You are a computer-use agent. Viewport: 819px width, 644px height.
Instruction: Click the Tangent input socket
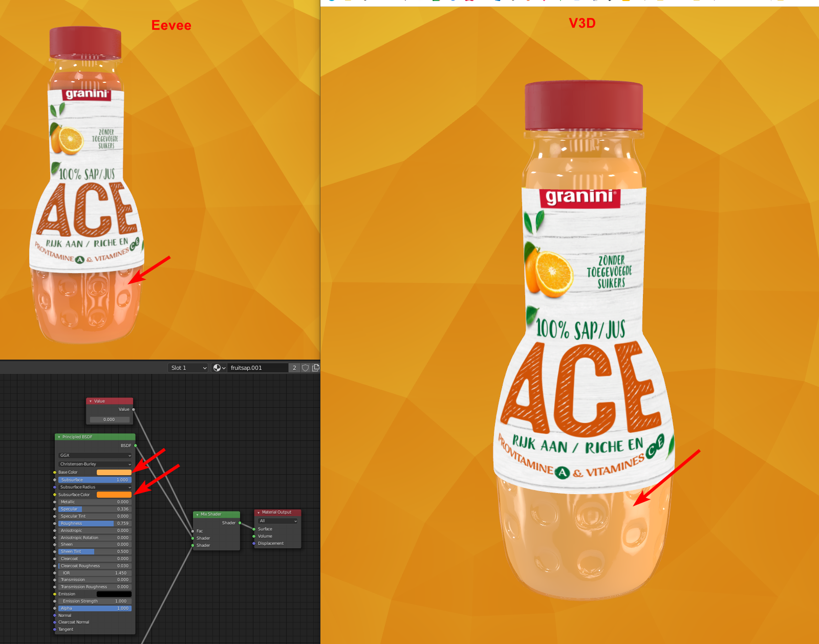click(x=55, y=629)
